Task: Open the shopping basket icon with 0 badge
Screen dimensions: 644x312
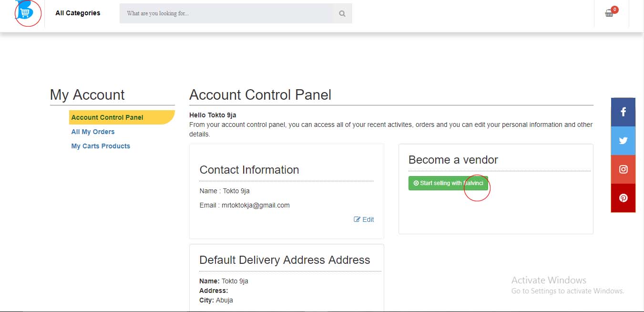Action: pos(611,12)
